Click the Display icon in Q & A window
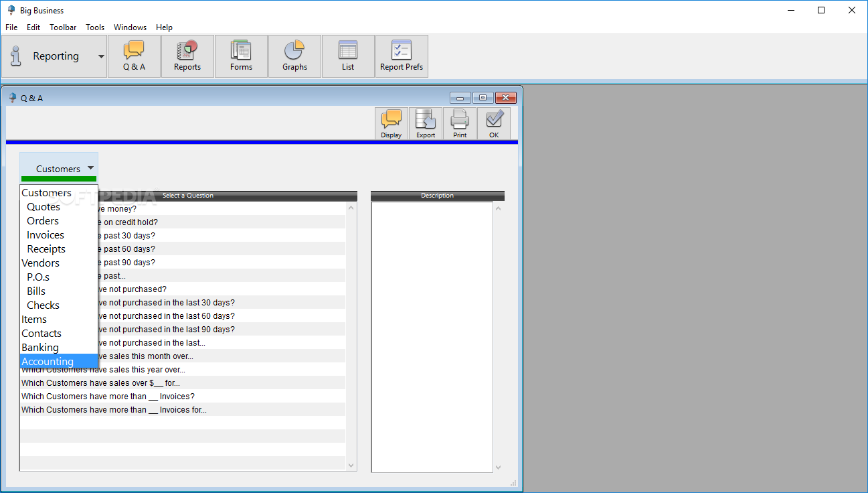Viewport: 868px width, 493px height. [x=392, y=123]
